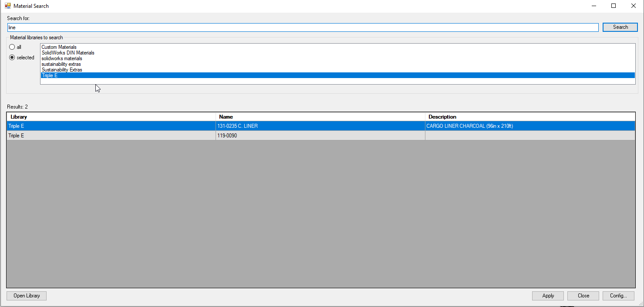The image size is (644, 307).
Task: Click the Close button at bottom
Action: 583,296
